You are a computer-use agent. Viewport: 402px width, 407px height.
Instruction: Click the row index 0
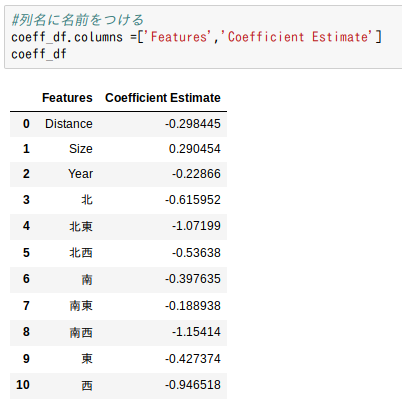coord(26,124)
